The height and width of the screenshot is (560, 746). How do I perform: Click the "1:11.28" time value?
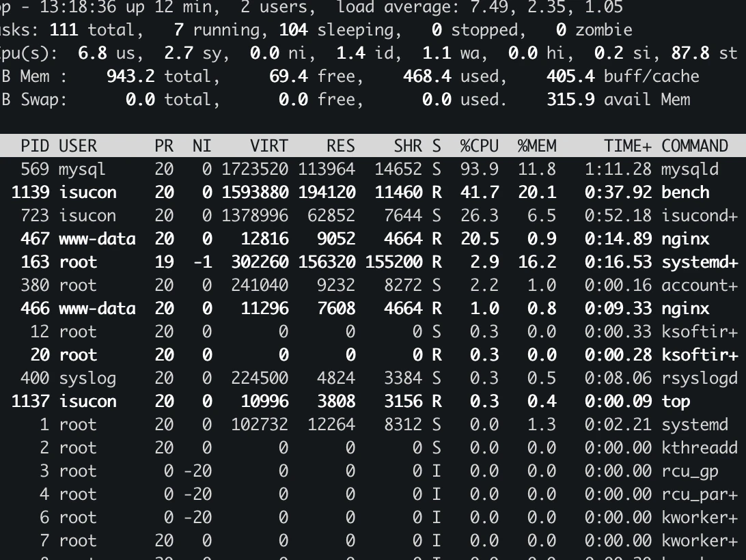[x=618, y=169]
